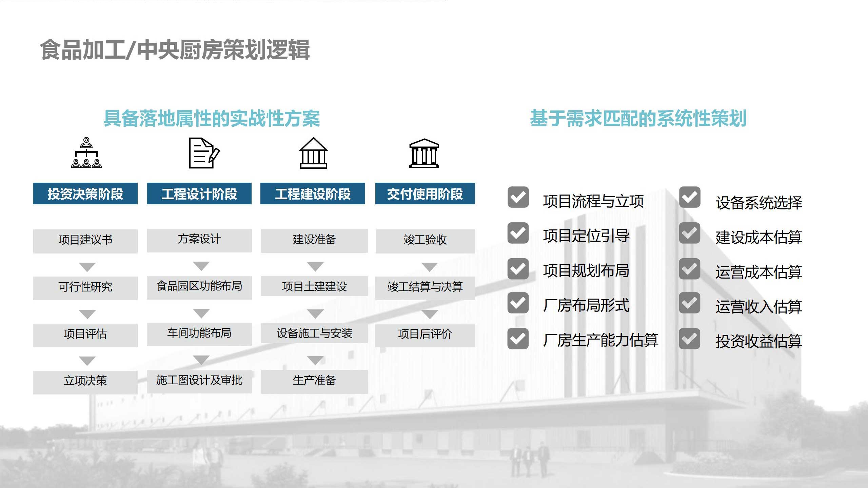Click checkmark icon beside 运营成本估算
Viewport: 868px width, 488px height.
pos(689,269)
